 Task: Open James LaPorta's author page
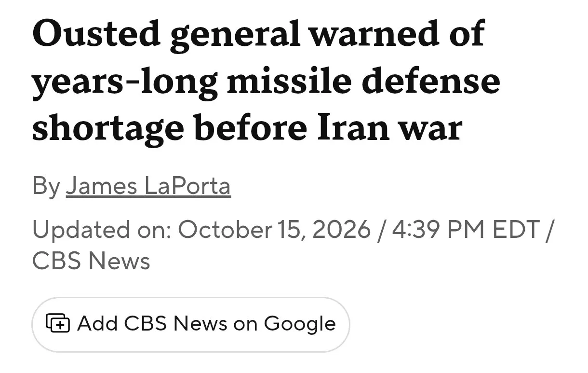click(148, 186)
